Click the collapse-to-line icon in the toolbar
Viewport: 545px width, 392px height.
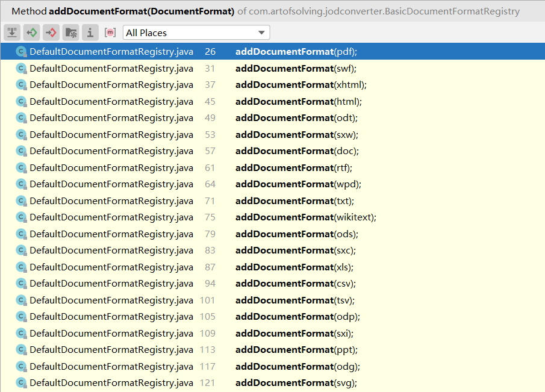click(12, 33)
